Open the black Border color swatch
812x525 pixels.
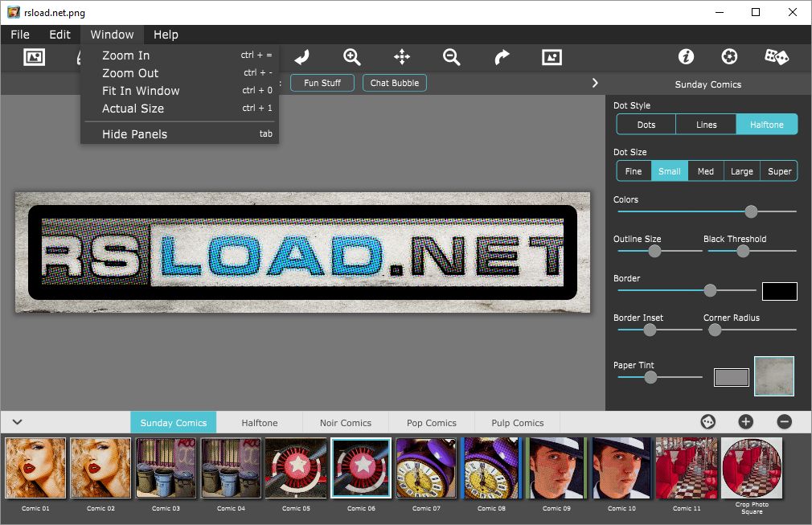(779, 291)
